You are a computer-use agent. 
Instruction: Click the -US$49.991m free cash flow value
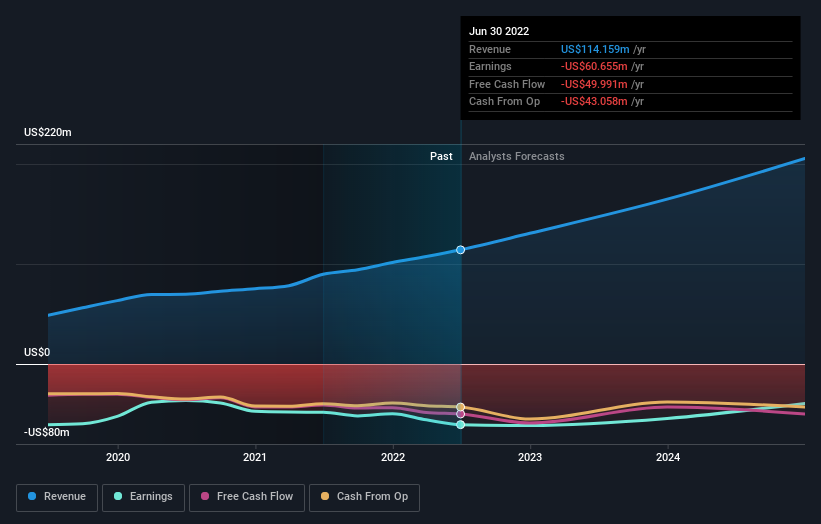click(x=594, y=84)
